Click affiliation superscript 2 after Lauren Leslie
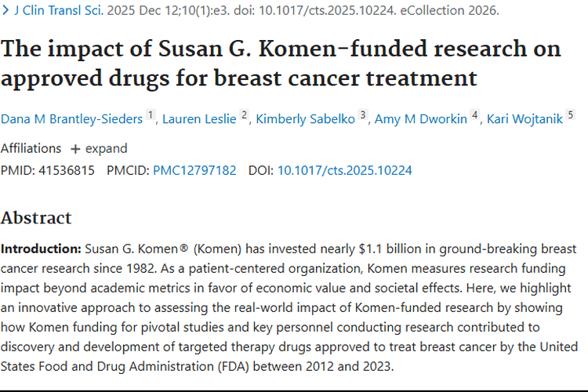Screen dimensions: 588x392 pos(244,116)
